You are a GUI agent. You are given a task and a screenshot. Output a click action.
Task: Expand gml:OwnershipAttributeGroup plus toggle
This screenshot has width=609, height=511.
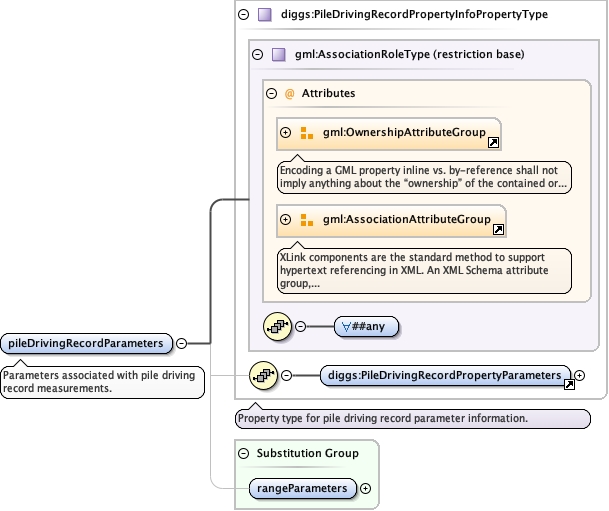(285, 132)
